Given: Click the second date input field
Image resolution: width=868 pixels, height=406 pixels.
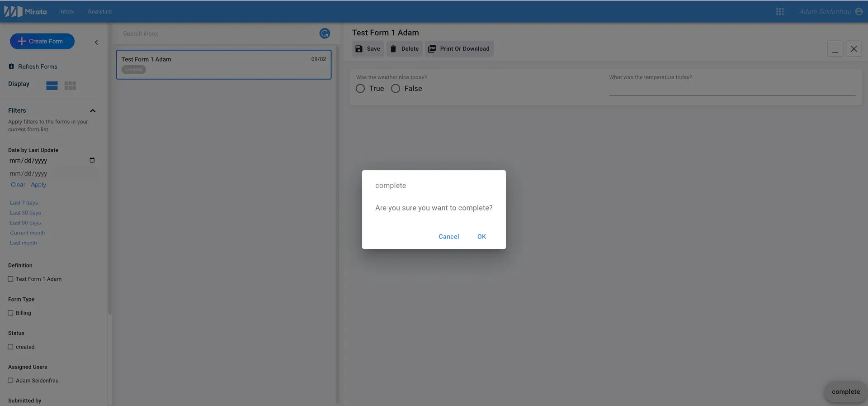Looking at the screenshot, I should (53, 173).
